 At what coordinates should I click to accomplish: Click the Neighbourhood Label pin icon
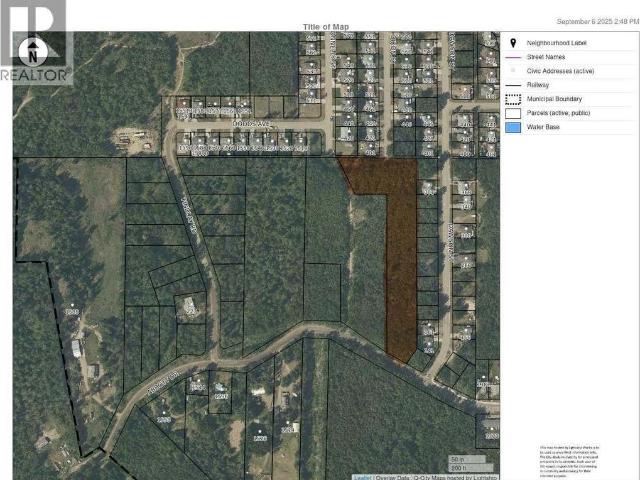click(x=514, y=44)
